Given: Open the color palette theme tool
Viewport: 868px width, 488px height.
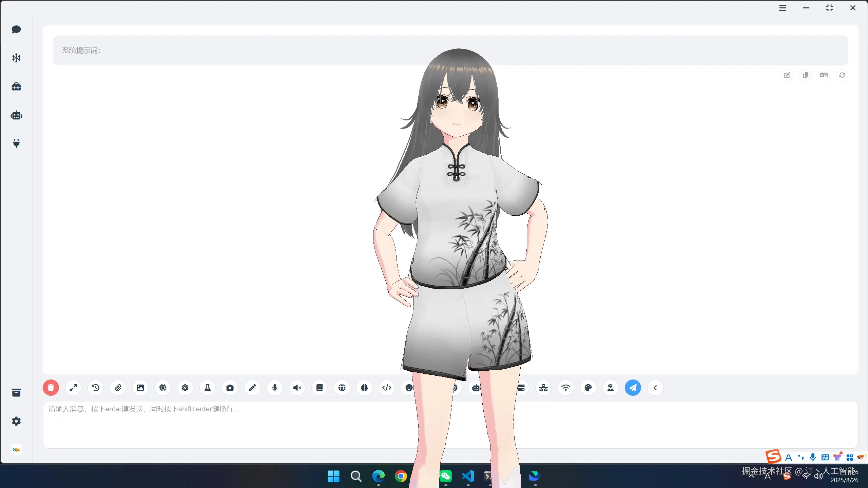Looking at the screenshot, I should [588, 388].
